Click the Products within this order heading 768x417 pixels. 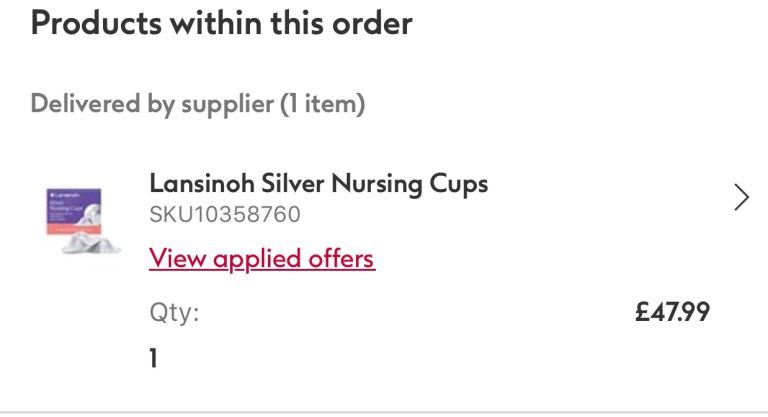221,24
